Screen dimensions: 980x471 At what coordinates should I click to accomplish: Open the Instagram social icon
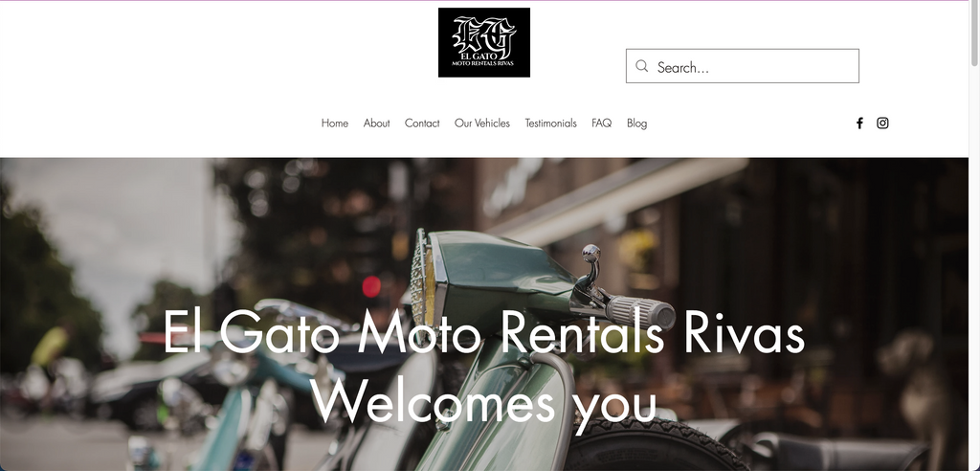point(882,123)
